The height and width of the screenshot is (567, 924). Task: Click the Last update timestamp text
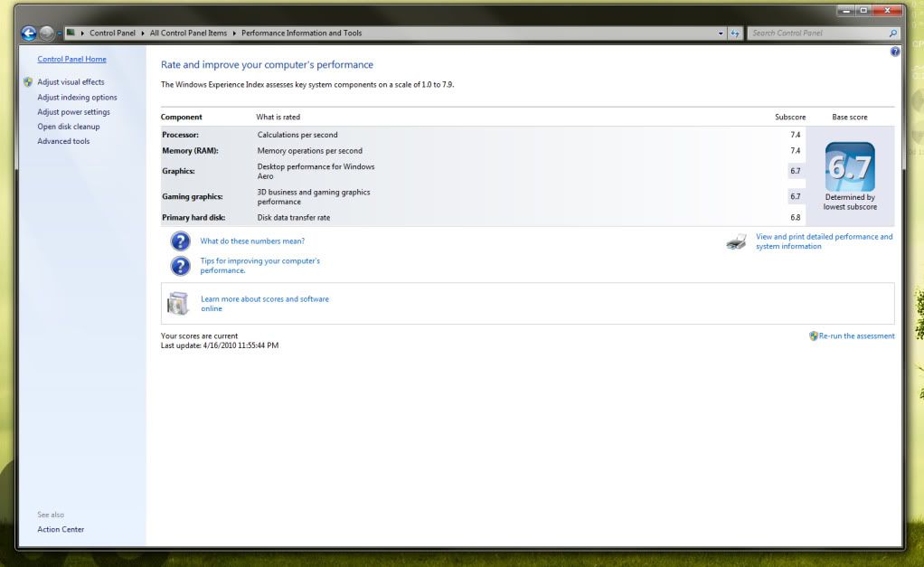click(x=220, y=345)
